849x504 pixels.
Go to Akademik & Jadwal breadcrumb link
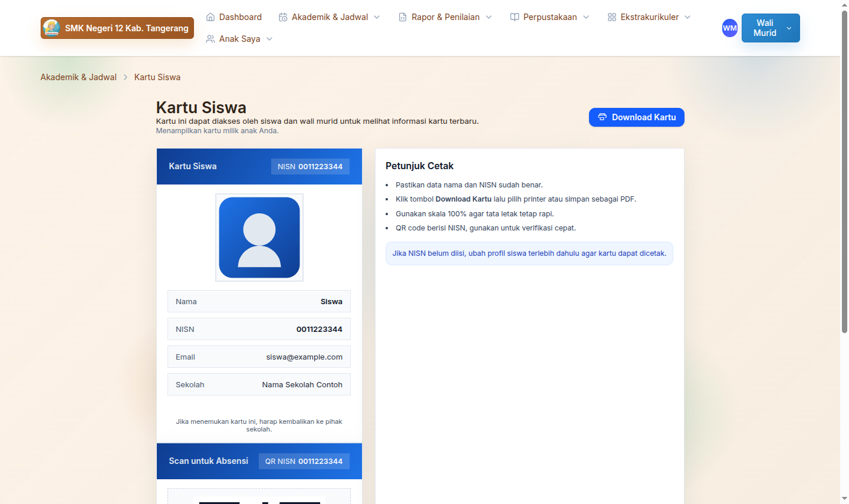[78, 77]
